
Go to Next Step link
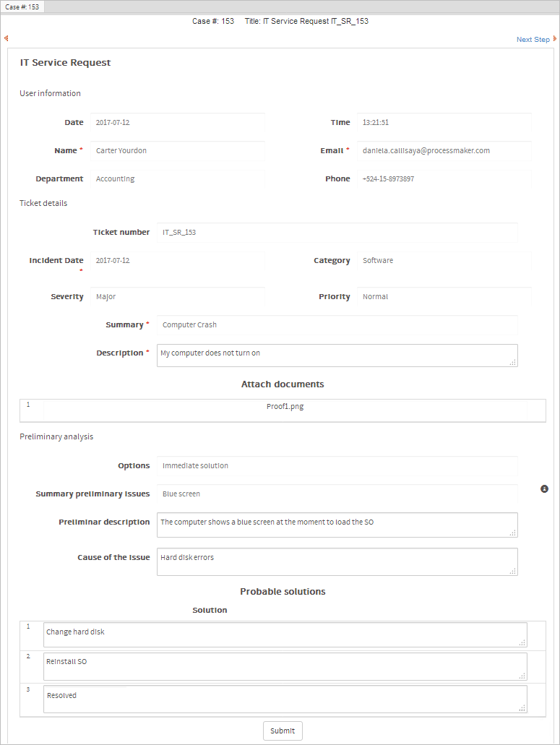533,40
